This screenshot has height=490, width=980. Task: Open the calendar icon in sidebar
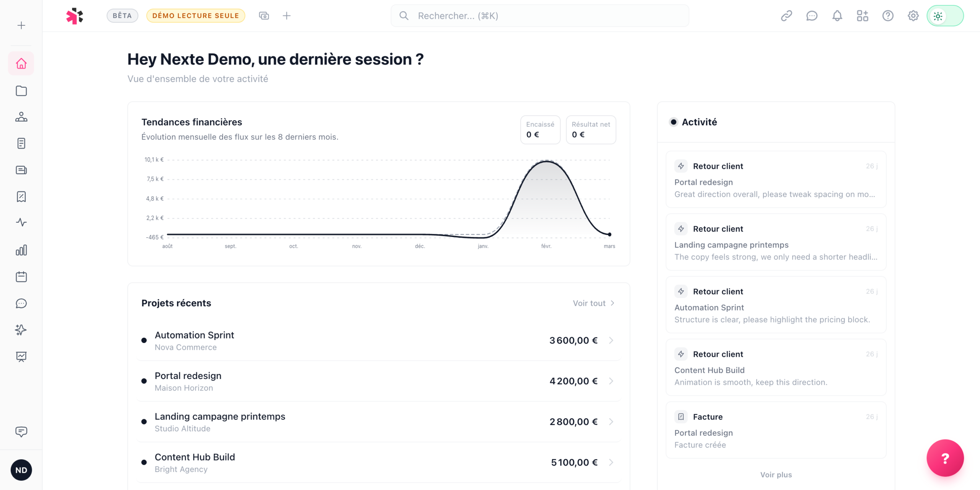(21, 277)
